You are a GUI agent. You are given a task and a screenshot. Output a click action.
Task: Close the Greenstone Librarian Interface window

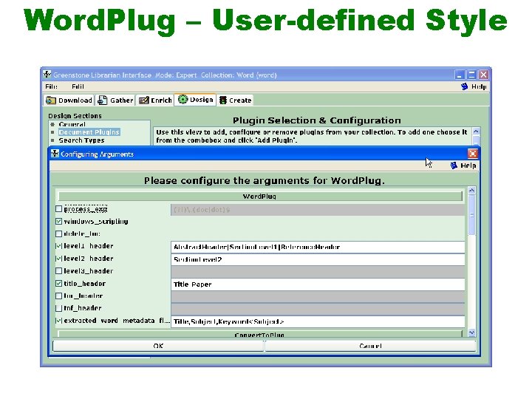pos(483,75)
